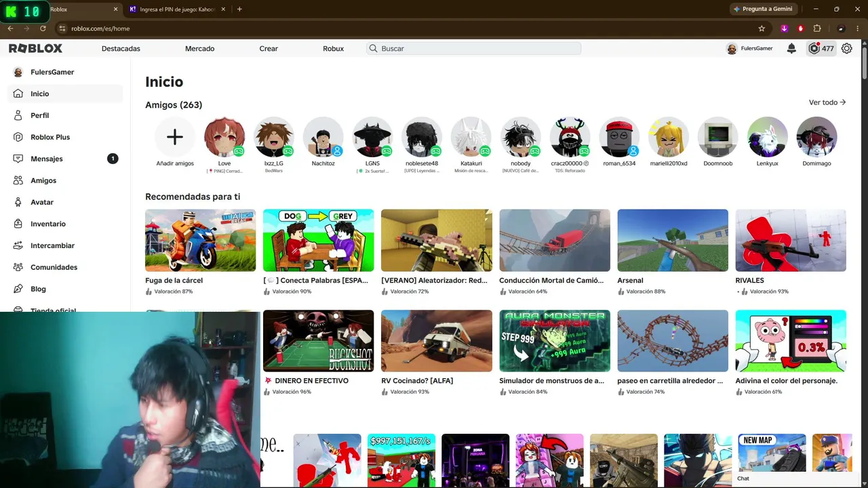
Task: Click the Inventario icon in sidebar
Action: tap(18, 224)
